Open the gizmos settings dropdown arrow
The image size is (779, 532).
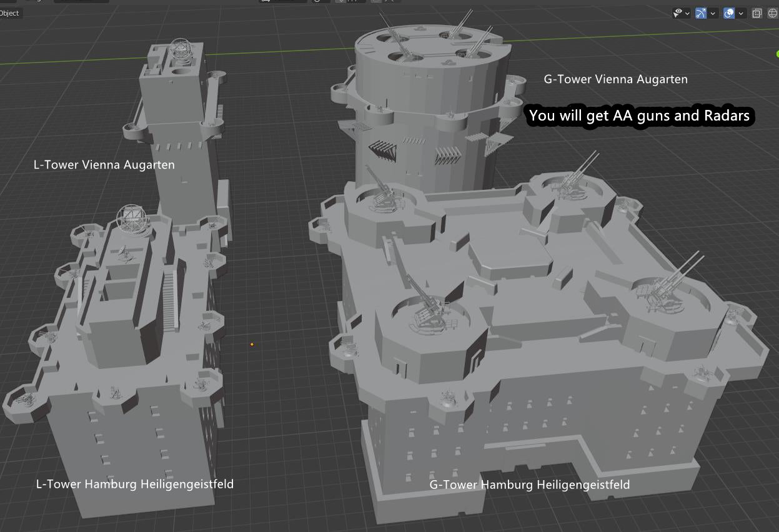(x=713, y=12)
